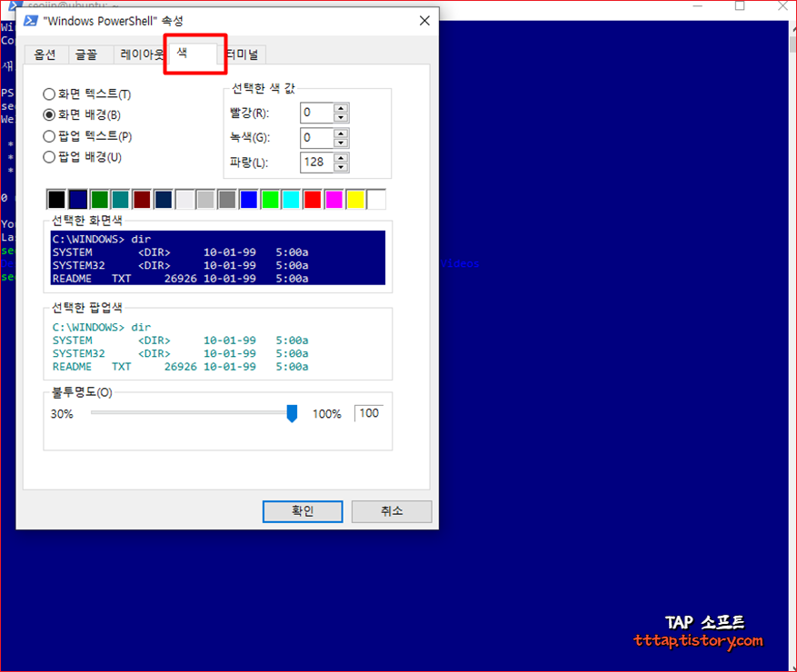
Task: Decrease the 빨강(R) value with down arrow
Action: coord(341,117)
